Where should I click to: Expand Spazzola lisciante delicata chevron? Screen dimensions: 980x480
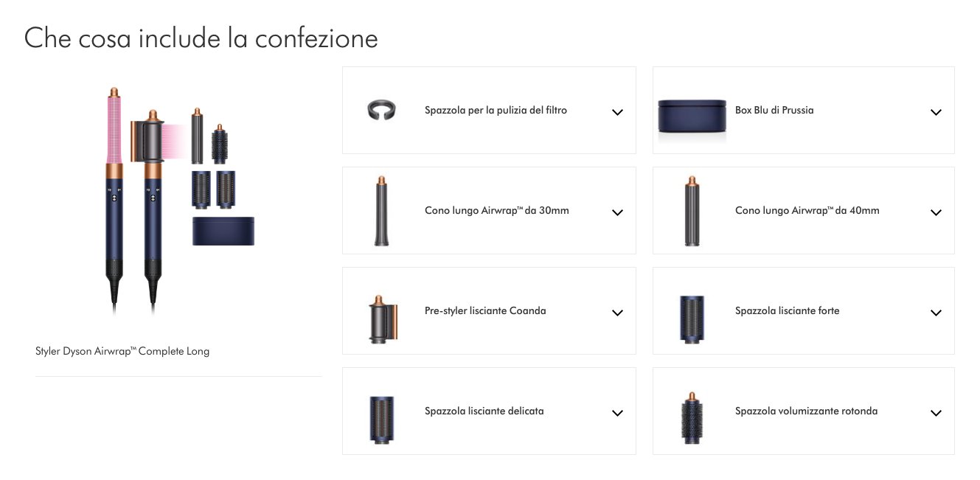[618, 413]
